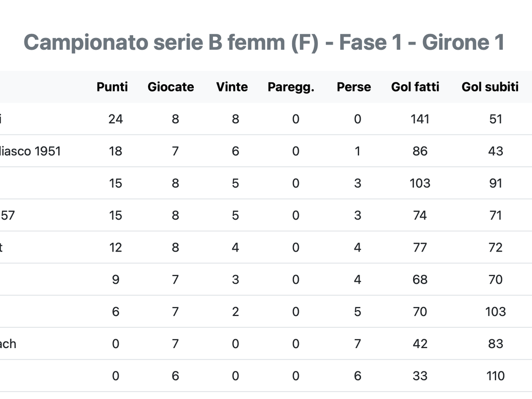Image resolution: width=532 pixels, height=399 pixels.
Task: Select the Giocate column header
Action: tap(170, 87)
